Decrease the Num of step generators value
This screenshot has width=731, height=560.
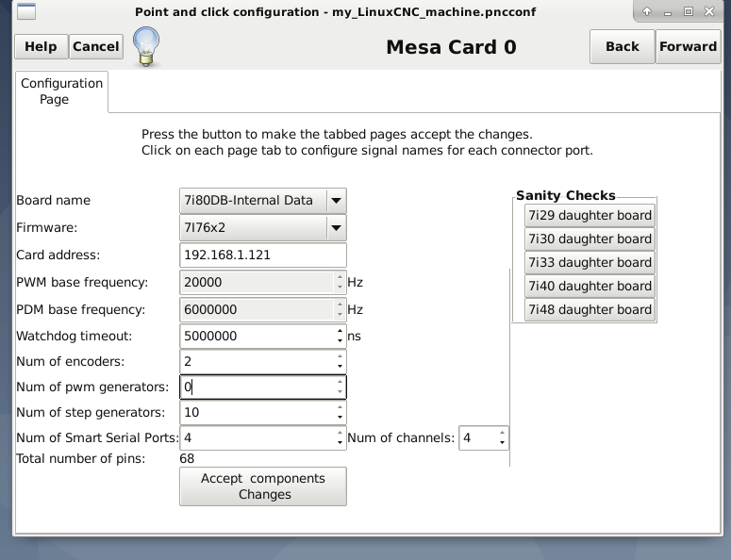pyautogui.click(x=340, y=418)
